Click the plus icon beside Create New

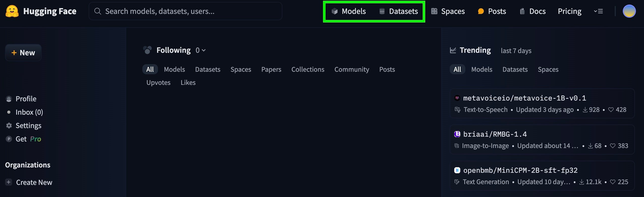coord(9,182)
